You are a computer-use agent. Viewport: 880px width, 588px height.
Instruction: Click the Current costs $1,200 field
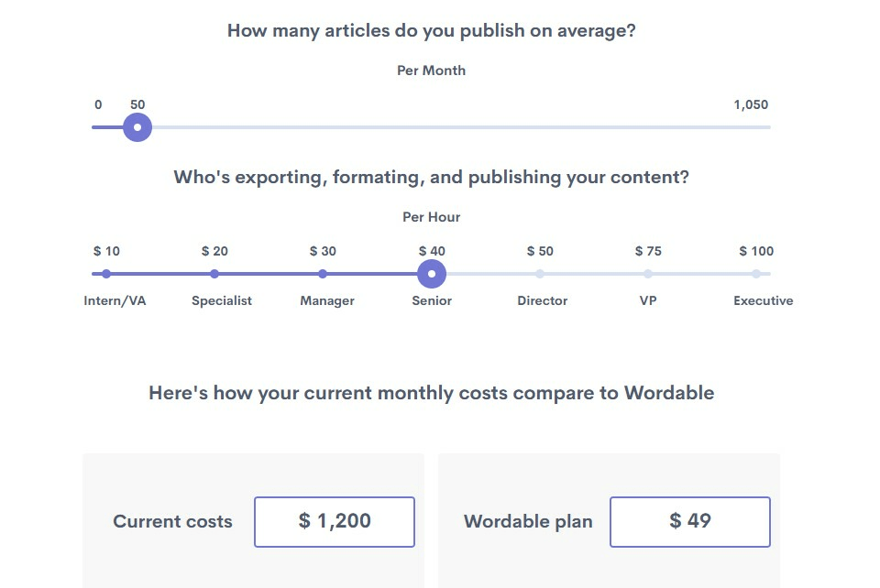335,522
